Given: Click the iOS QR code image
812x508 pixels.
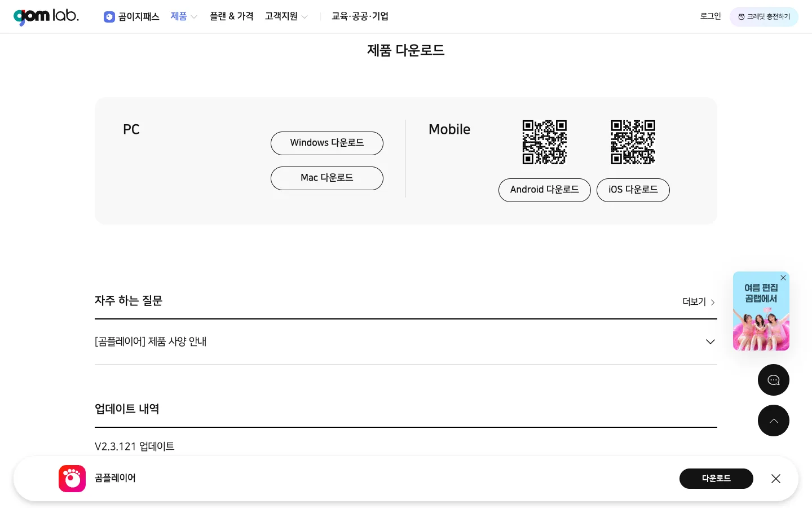Looking at the screenshot, I should (633, 142).
